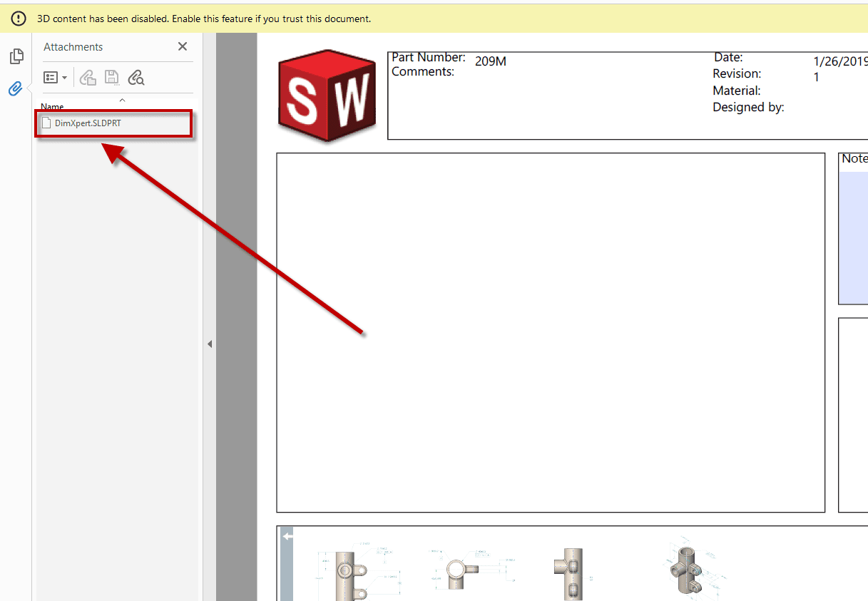The image size is (868, 601).
Task: Click the Comments field label
Action: pos(423,71)
